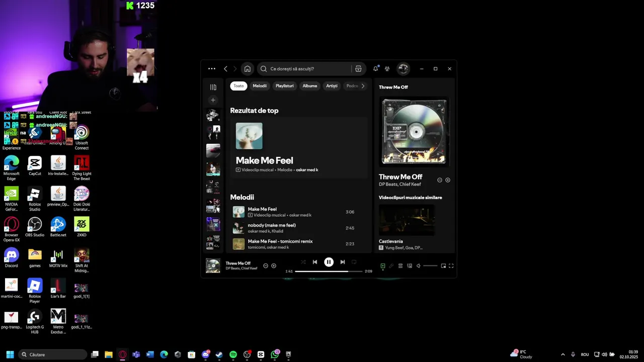Open the Spotify profile avatar menu
This screenshot has width=644, height=362.
click(403, 69)
